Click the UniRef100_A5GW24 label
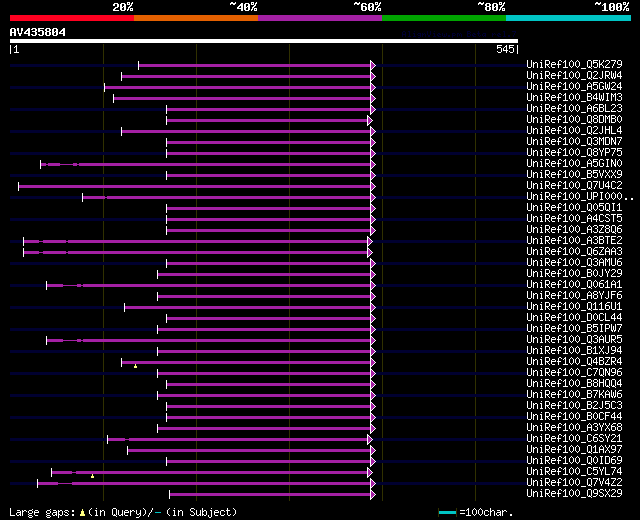640x520 pixels. [574, 87]
